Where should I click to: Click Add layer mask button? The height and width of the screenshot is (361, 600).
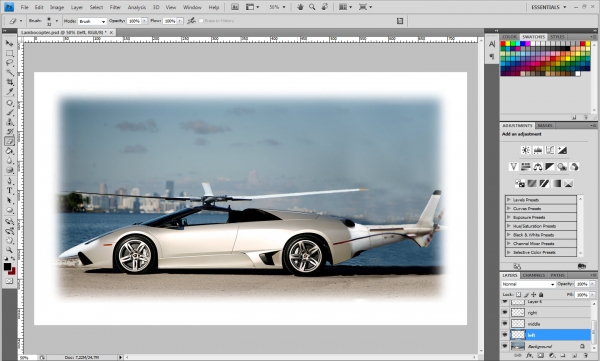541,356
